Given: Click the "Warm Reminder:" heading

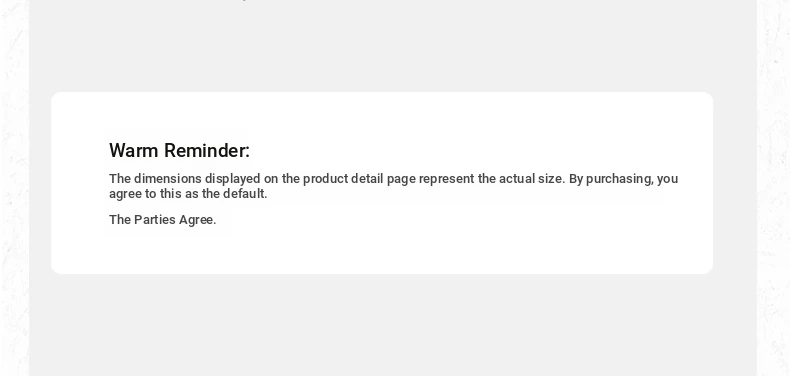Looking at the screenshot, I should click(x=179, y=151).
